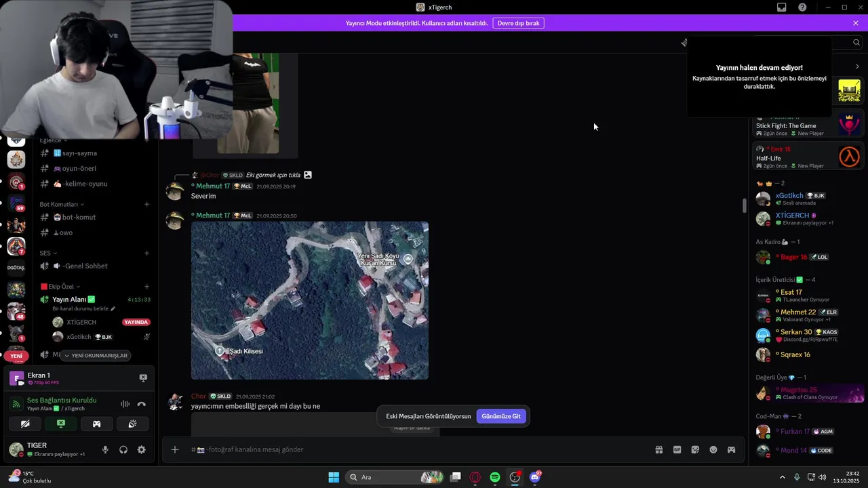This screenshot has width=868, height=488.
Task: Click Mehmet 17 username above Severim message
Action: 213,186
